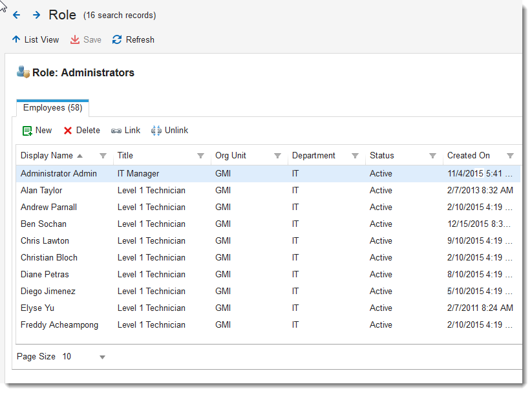Open the Display Name column filter
The image size is (532, 393).
(x=103, y=156)
